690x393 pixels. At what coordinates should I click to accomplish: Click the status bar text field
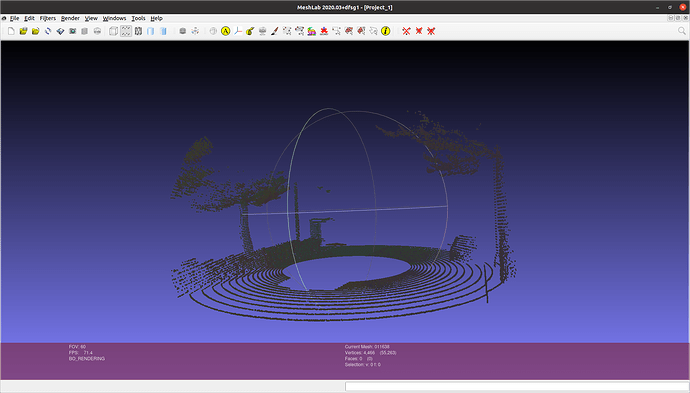[517, 386]
